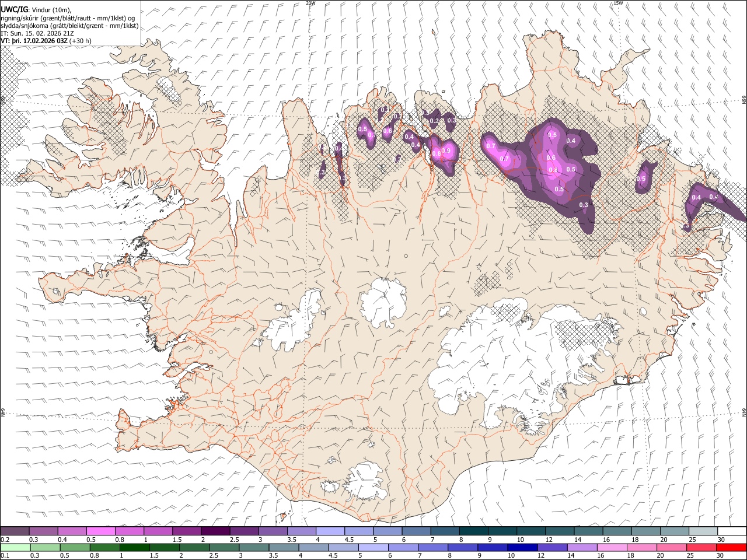Click 'IT: Sun. 15. 02. 2026 21Z' text

(x=37, y=33)
